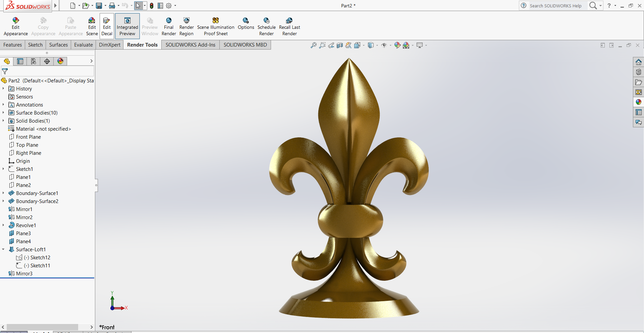Click Edit Decal tool
This screenshot has width=644, height=333.
(107, 26)
